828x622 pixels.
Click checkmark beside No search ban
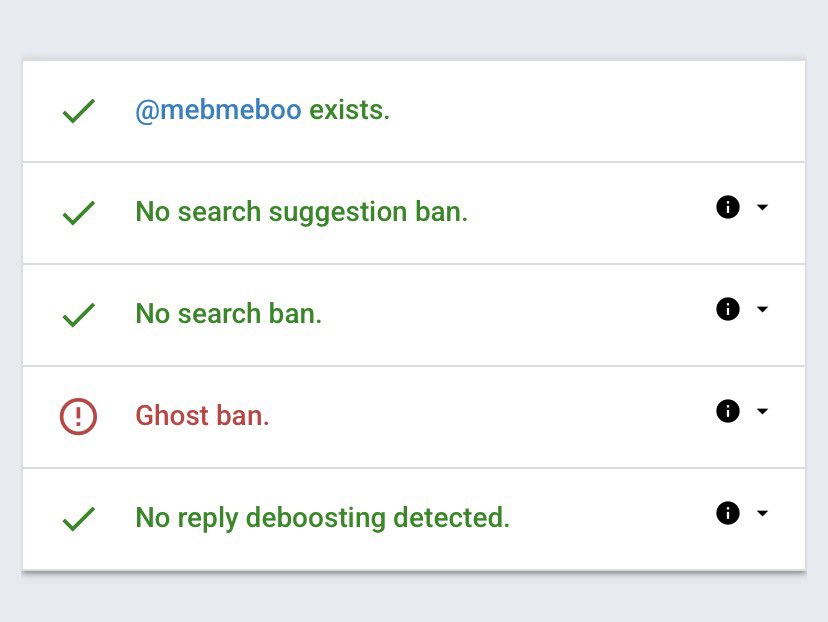(x=78, y=315)
